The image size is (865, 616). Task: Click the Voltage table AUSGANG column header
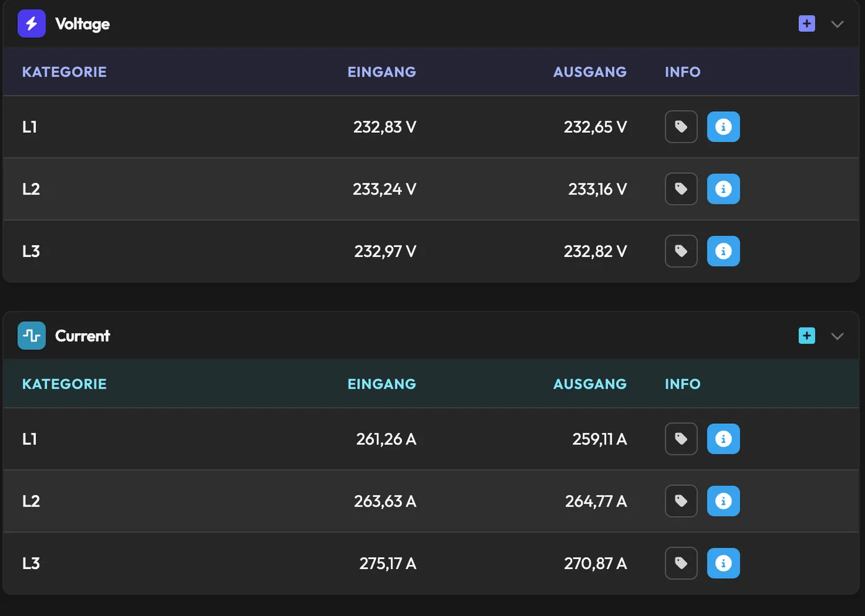[x=590, y=72]
